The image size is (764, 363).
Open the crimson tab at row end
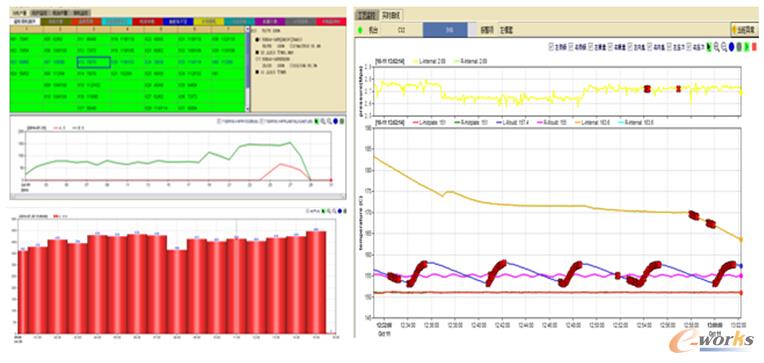coord(331,21)
